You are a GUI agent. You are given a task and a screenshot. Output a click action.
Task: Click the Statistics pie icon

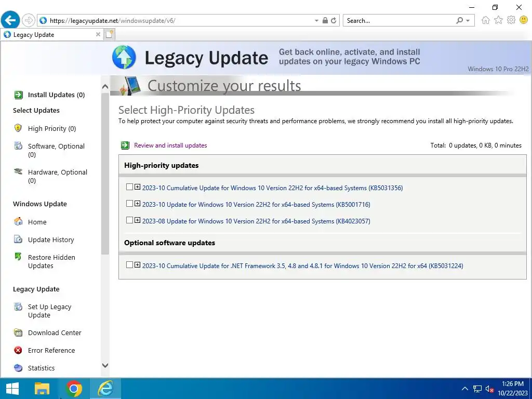(18, 368)
